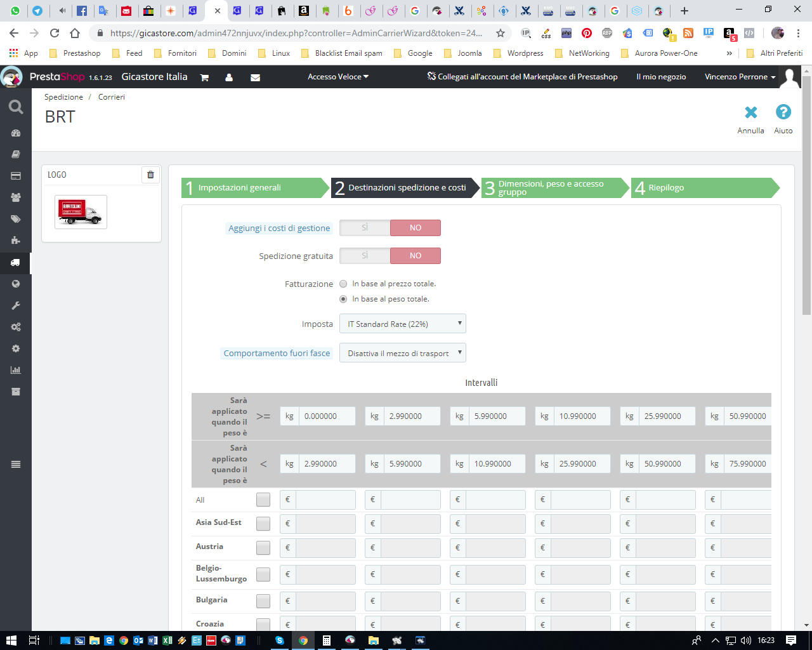Click the Corrieri breadcrumb link
The height and width of the screenshot is (650, 812).
112,97
